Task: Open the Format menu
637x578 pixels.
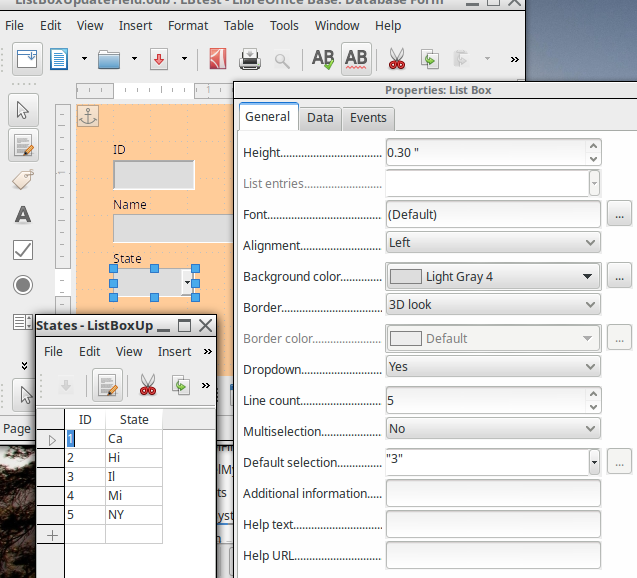Action: [x=188, y=25]
